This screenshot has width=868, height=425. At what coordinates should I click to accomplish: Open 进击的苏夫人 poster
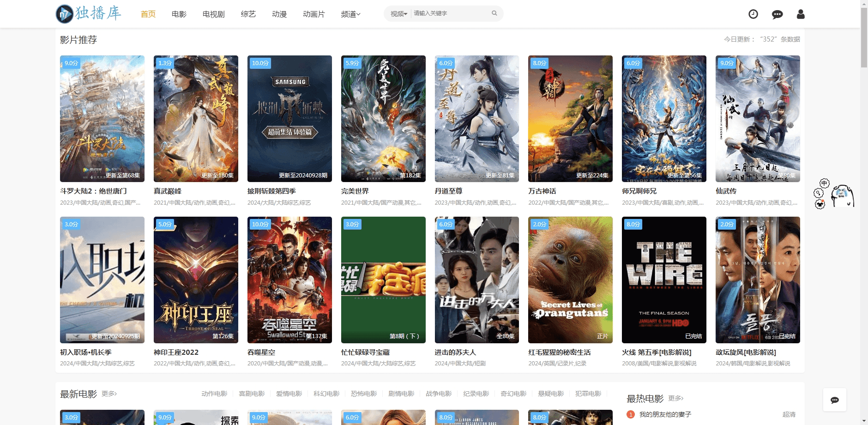click(x=477, y=280)
